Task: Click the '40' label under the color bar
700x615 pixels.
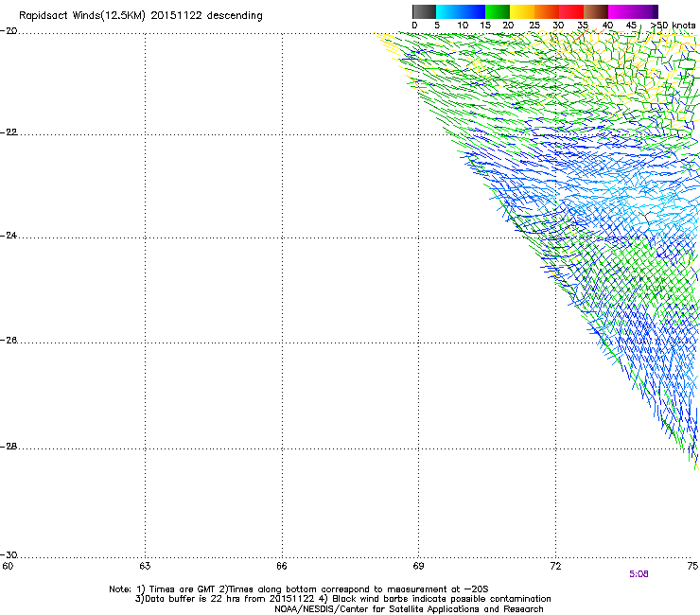Action: pyautogui.click(x=607, y=26)
